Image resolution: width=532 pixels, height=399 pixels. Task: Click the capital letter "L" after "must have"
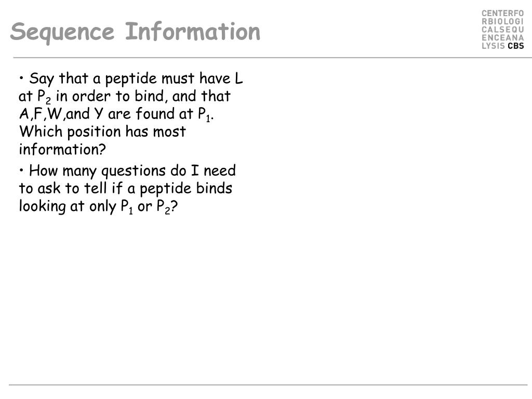(239, 78)
